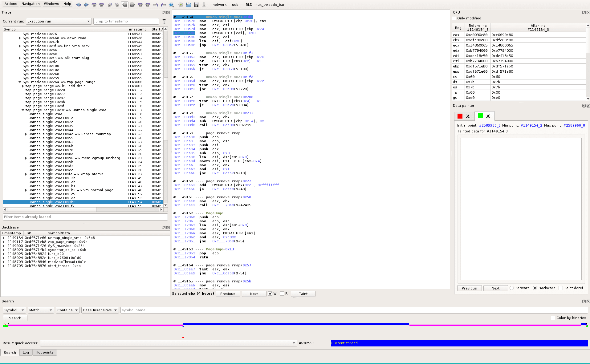Viewport: 590px width, 364px height.
Task: Open the Current run Execution run dropdown
Action: pyautogui.click(x=59, y=21)
